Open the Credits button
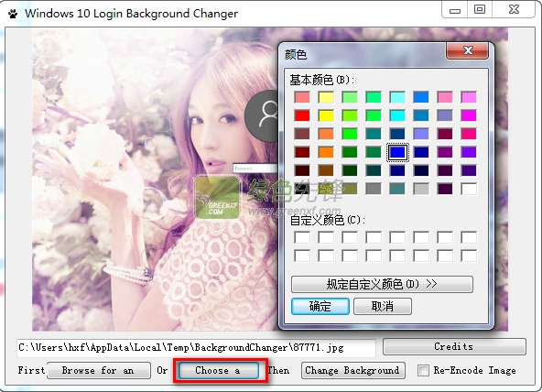This screenshot has width=542, height=392. point(454,346)
